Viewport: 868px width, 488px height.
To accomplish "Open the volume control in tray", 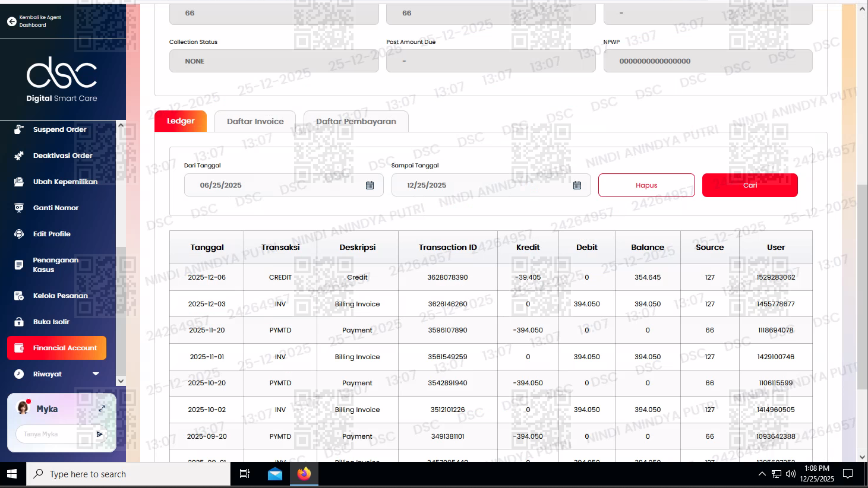I will click(790, 474).
